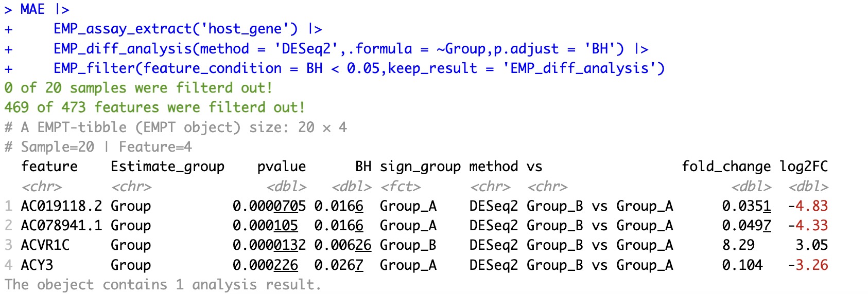Image resolution: width=868 pixels, height=294 pixels.
Task: Click the log2FC value 3.05
Action: tap(811, 245)
